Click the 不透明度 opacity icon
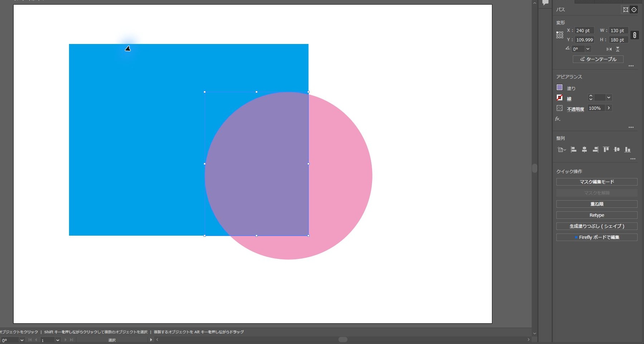 pyautogui.click(x=560, y=108)
